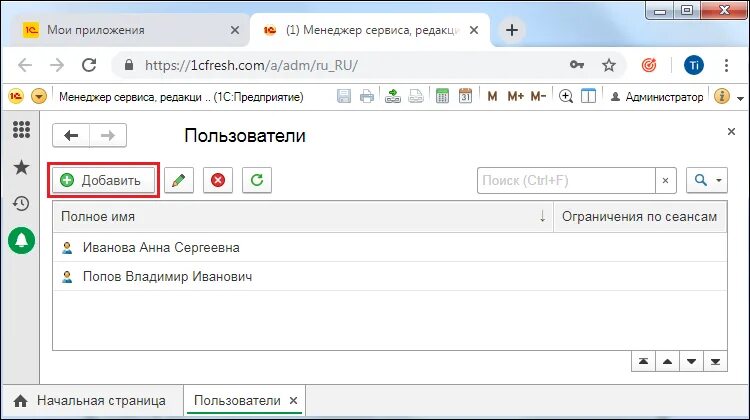Open the info icon in app toolbar
Viewport: 750px width, 420px height.
pos(722,96)
